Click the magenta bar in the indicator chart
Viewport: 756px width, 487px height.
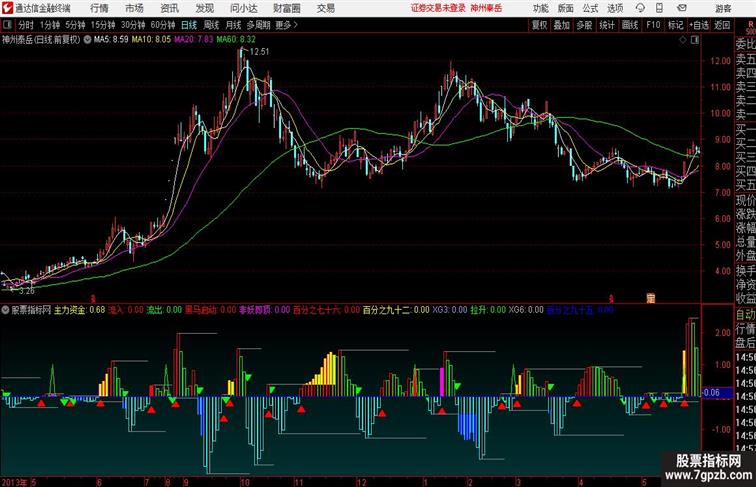click(x=442, y=382)
